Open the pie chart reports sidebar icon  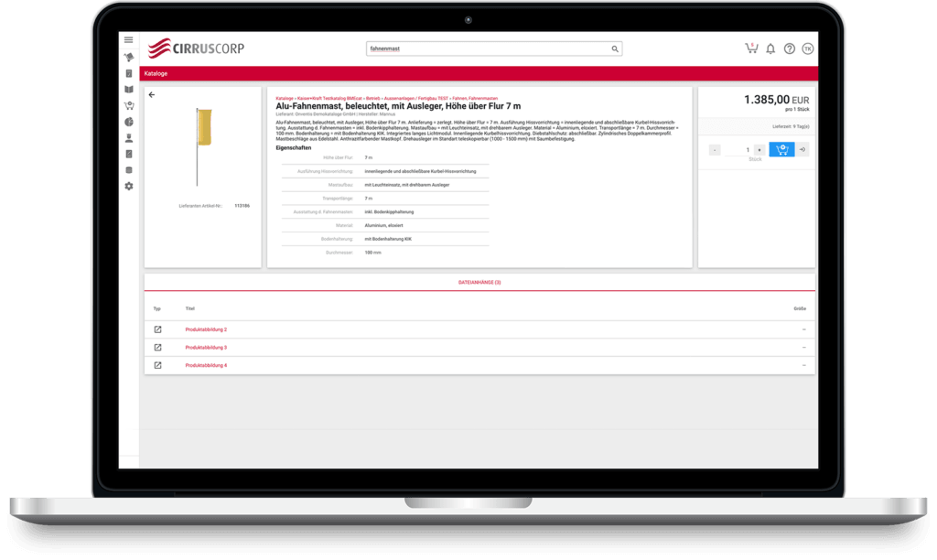click(x=129, y=122)
